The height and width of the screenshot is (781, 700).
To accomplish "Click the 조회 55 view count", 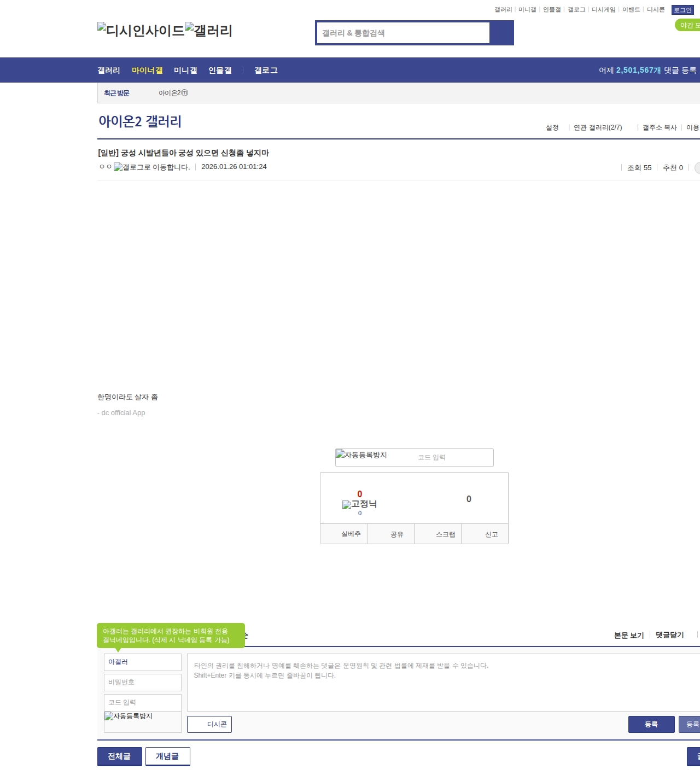I will [x=639, y=168].
